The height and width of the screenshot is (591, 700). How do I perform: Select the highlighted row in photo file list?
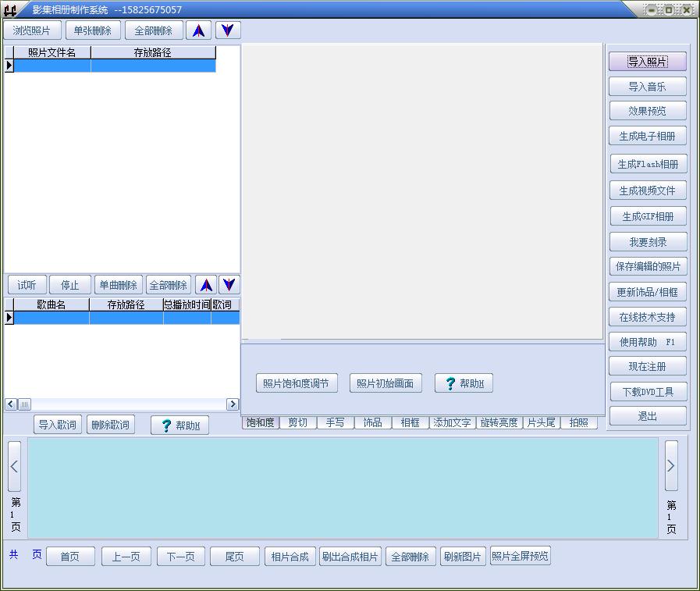(115, 66)
